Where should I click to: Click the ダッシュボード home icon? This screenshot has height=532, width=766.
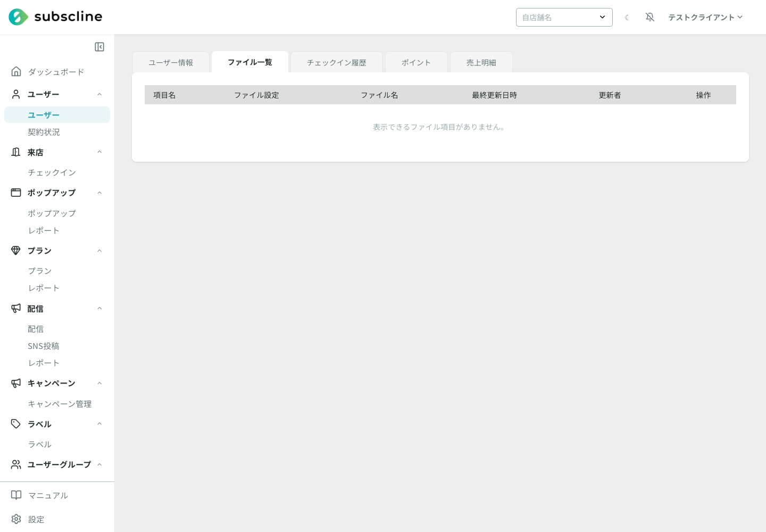(x=16, y=71)
